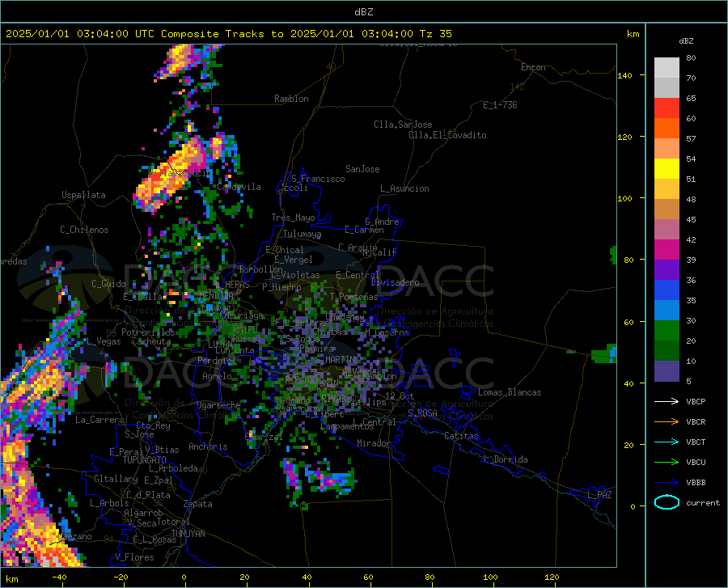Viewport: 728px width, 588px height.
Task: Click the Encon place label
Action: coord(533,67)
